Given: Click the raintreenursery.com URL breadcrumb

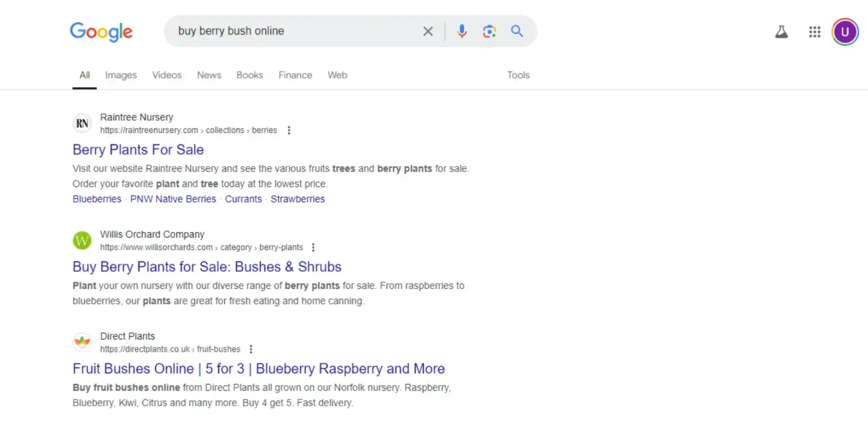Looking at the screenshot, I should click(x=188, y=130).
